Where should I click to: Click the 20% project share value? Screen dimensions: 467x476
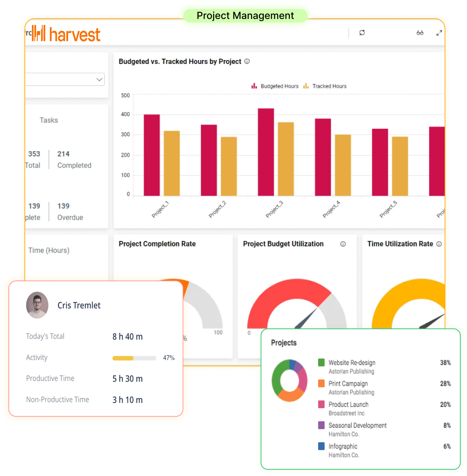pos(446,404)
